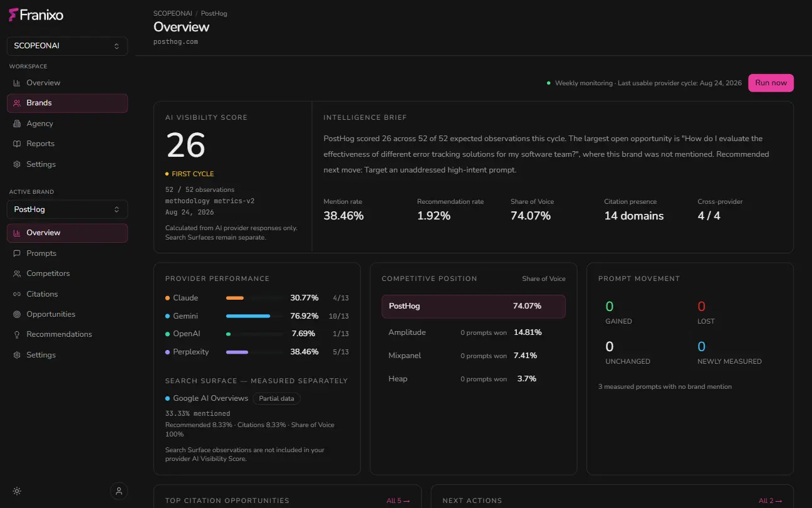812x508 pixels.
Task: Click the PostHog breadcrumb
Action: 214,13
